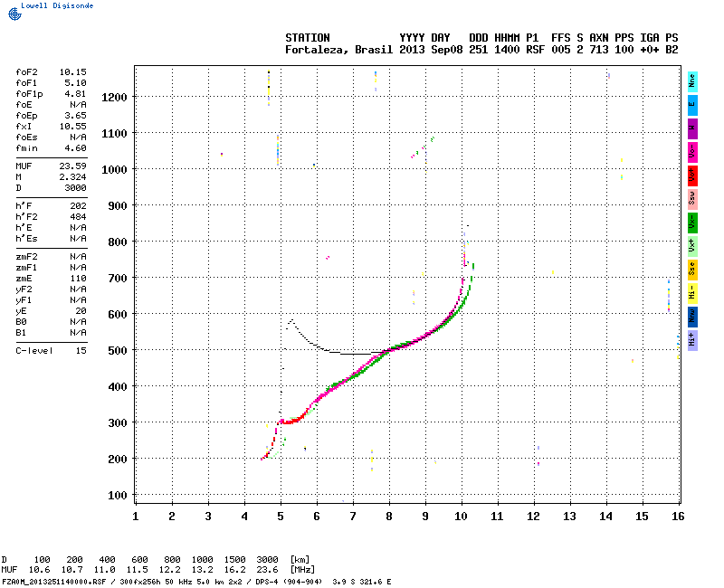724x588 pixels.
Task: Select the magenta Vo- legend swatch
Action: click(692, 152)
